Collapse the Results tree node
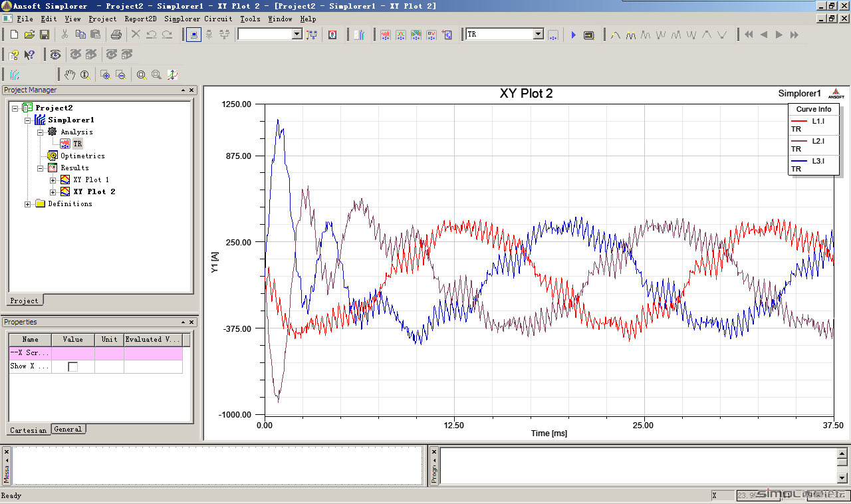This screenshot has height=504, width=851. [41, 168]
